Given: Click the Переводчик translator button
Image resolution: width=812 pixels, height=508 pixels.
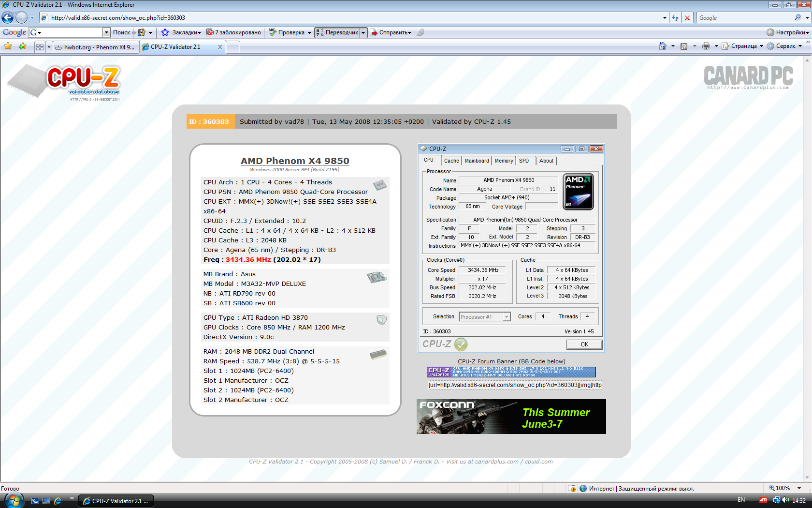Looking at the screenshot, I should (x=337, y=32).
